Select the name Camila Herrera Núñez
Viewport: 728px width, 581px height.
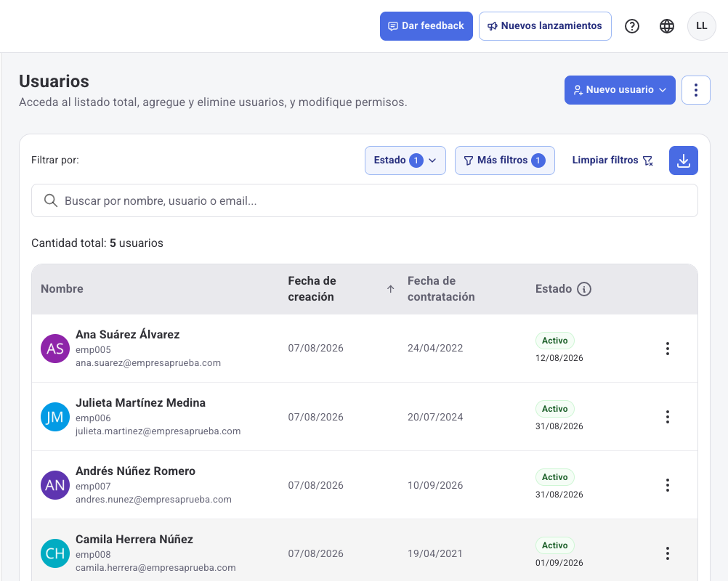tap(134, 539)
